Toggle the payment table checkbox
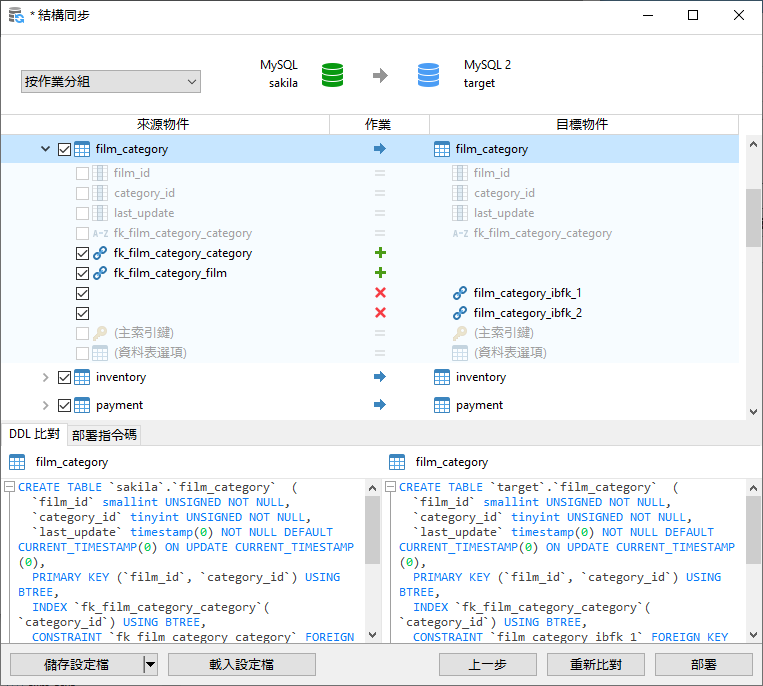 (x=65, y=405)
